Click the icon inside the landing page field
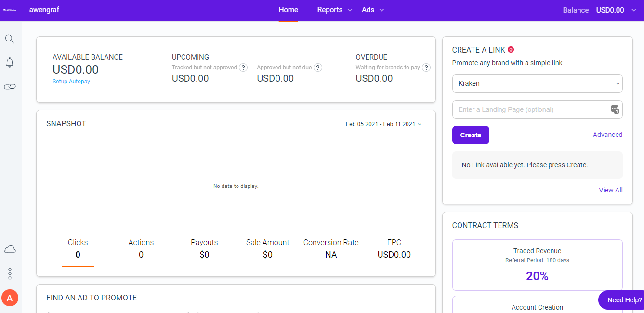 point(615,109)
